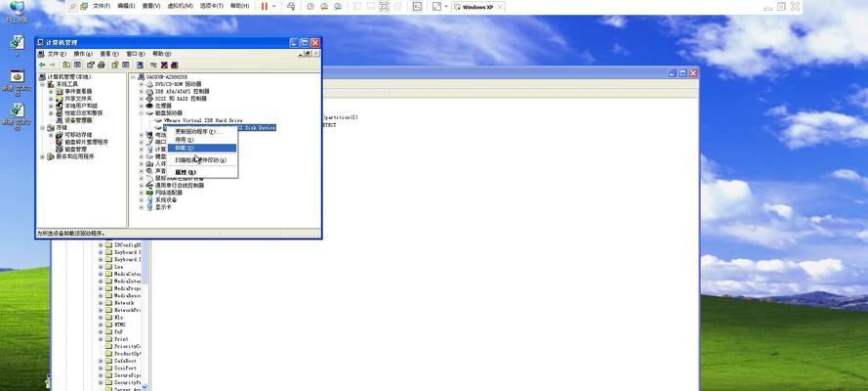This screenshot has height=391, width=868.
Task: Choose 扫描检测硬件改动 from the context menu
Action: (x=202, y=160)
